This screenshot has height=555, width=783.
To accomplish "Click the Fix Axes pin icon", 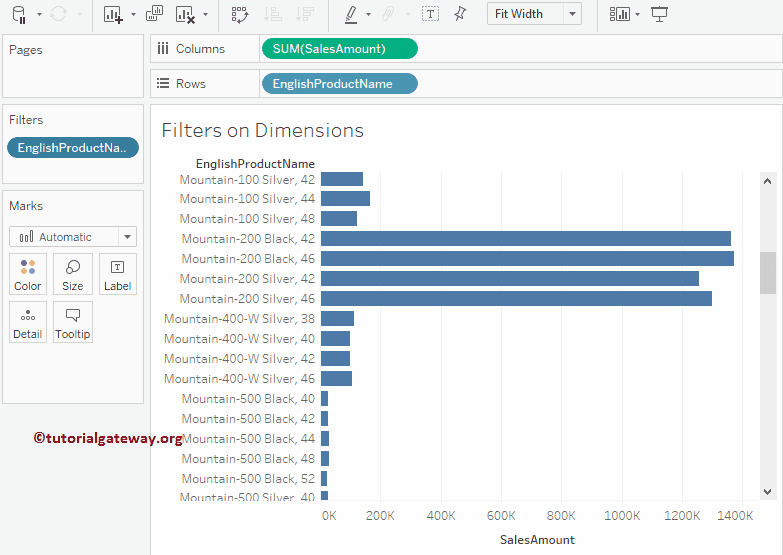I will point(460,14).
